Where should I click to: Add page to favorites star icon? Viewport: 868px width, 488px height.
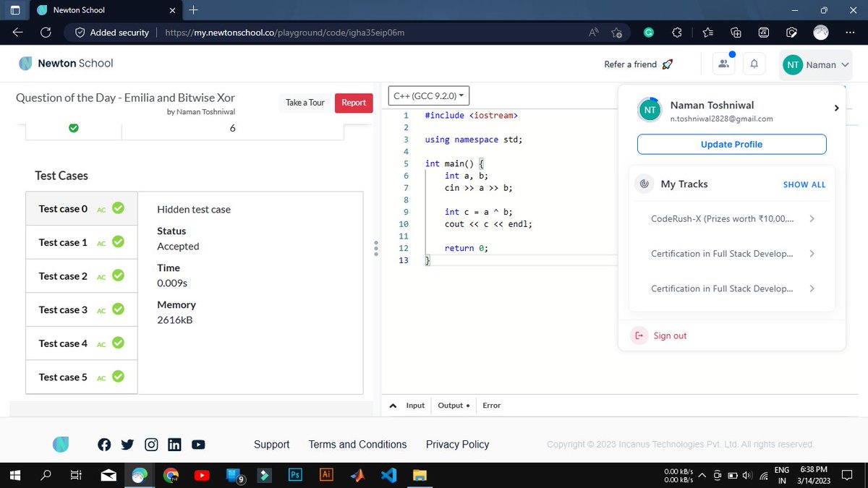click(616, 33)
